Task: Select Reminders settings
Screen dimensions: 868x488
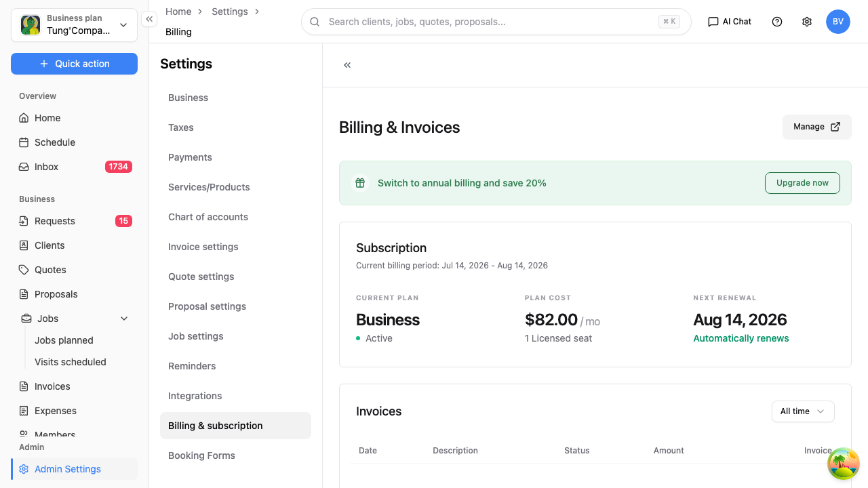Action: click(x=235, y=366)
